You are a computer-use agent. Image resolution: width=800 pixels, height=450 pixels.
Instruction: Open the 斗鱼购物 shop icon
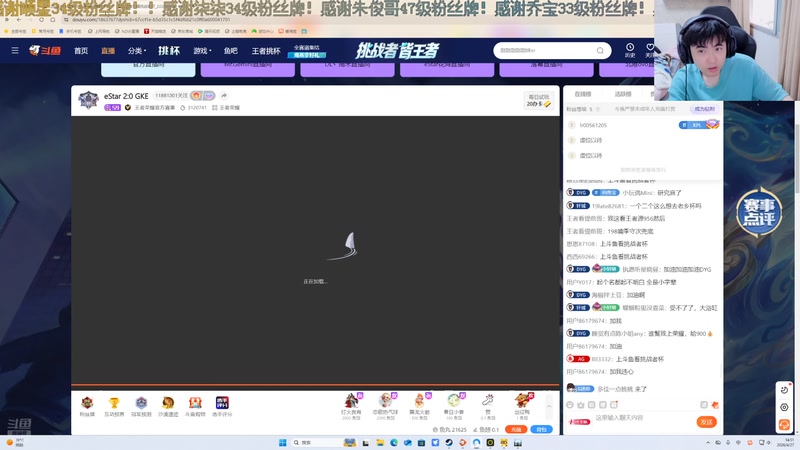(x=195, y=407)
